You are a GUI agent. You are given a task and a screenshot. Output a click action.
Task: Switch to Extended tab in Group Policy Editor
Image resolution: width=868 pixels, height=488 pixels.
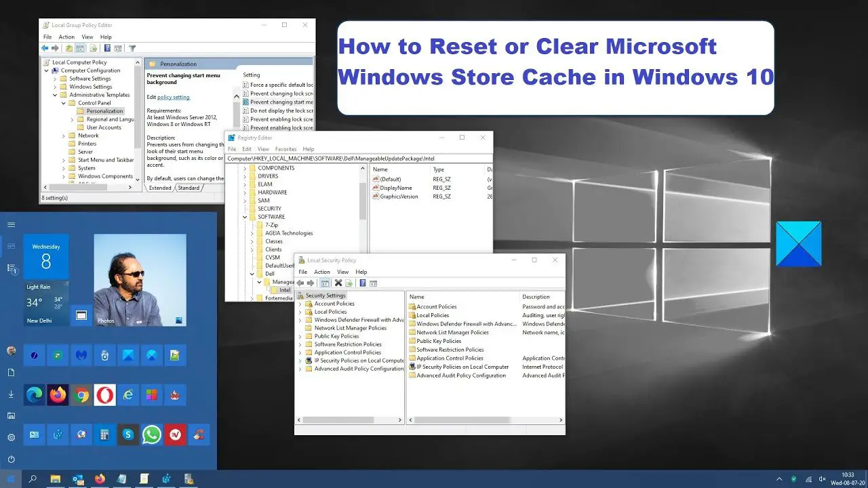tap(160, 188)
